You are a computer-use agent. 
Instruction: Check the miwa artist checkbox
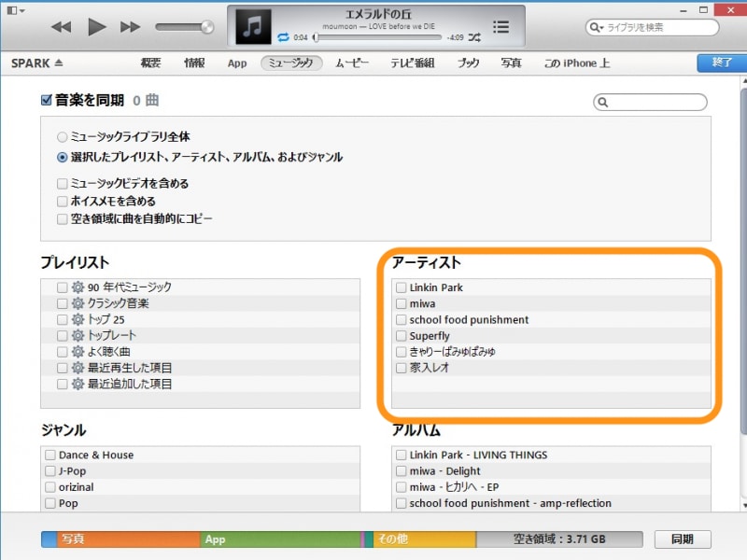click(402, 304)
